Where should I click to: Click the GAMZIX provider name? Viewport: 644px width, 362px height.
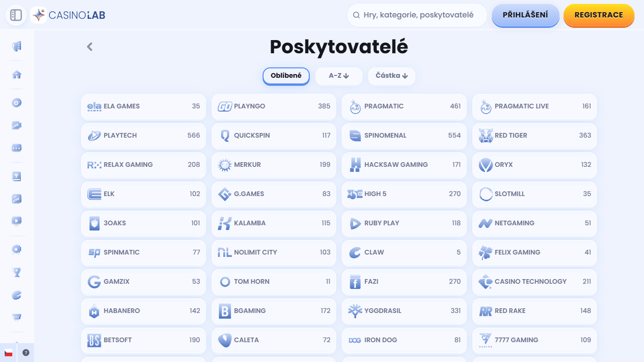116,281
